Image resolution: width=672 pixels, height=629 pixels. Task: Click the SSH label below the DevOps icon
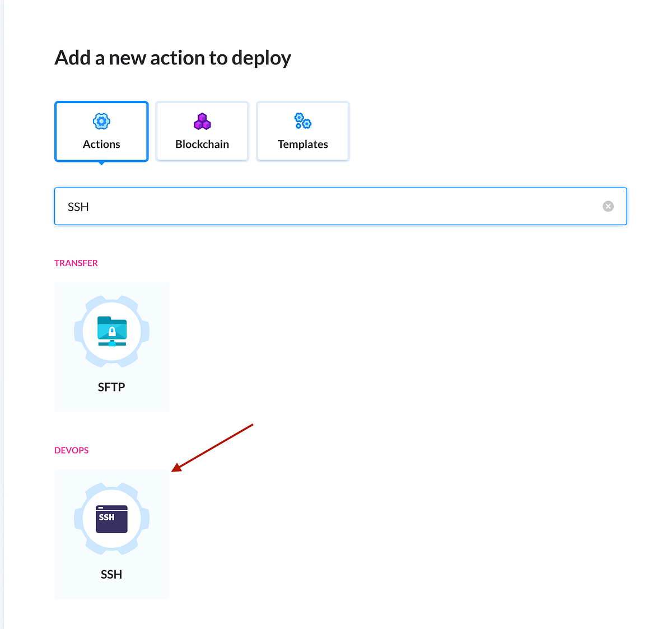coord(111,574)
